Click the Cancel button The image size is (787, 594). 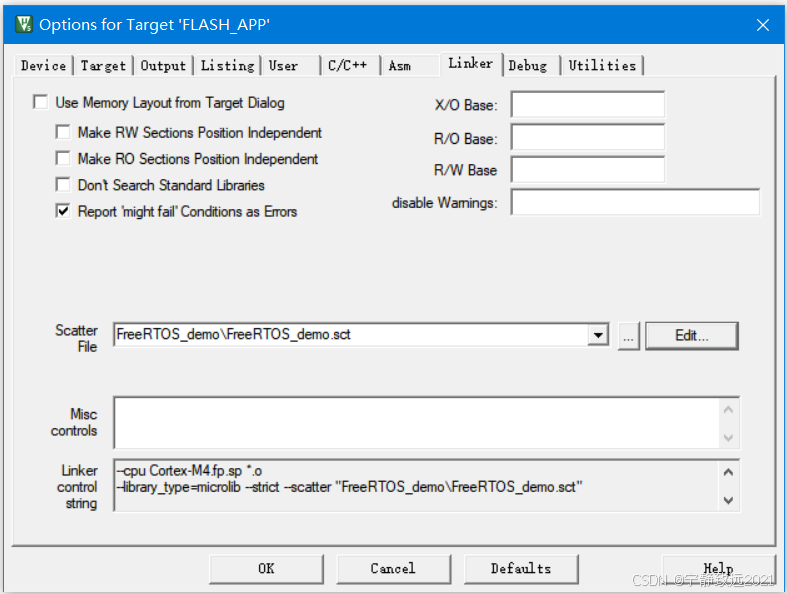394,569
